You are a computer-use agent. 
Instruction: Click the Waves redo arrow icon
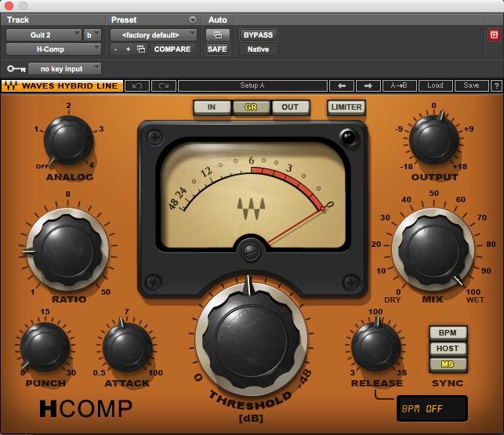coord(164,86)
